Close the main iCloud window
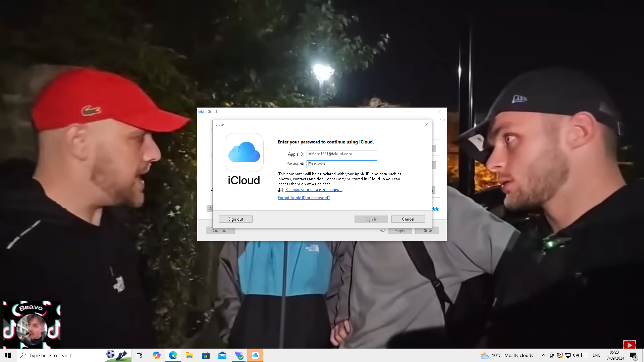Viewport: 644px width, 362px height. coord(439,112)
